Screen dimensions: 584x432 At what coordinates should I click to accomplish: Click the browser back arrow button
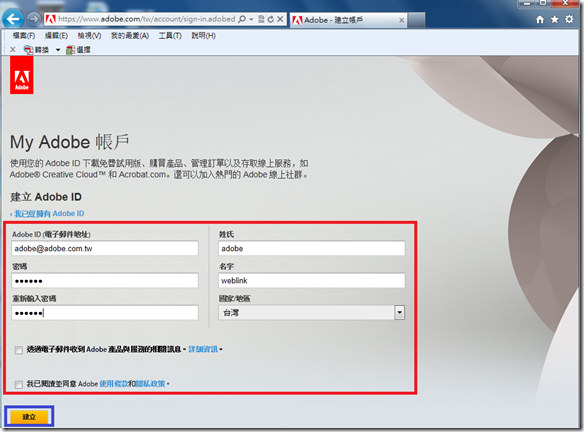13,19
